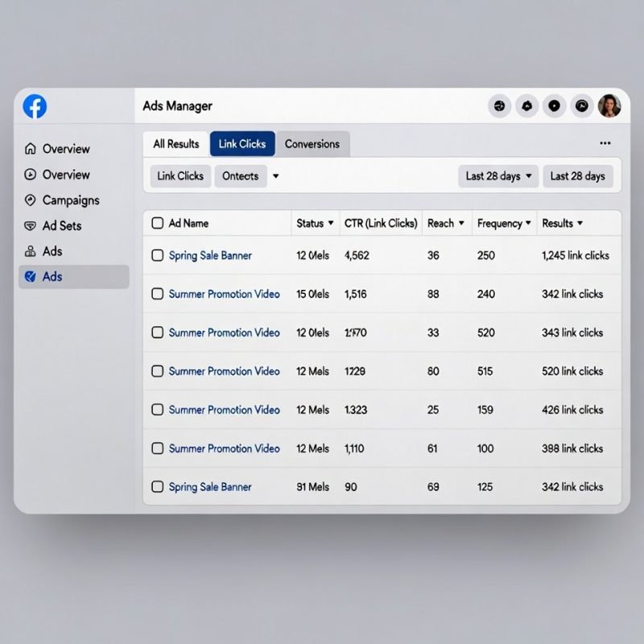The width and height of the screenshot is (644, 644).
Task: Click the Facebook logo
Action: (x=35, y=106)
